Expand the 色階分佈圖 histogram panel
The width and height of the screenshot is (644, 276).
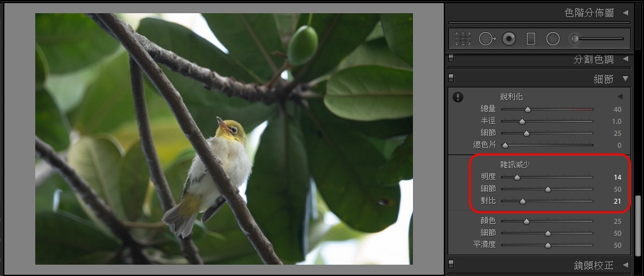625,13
